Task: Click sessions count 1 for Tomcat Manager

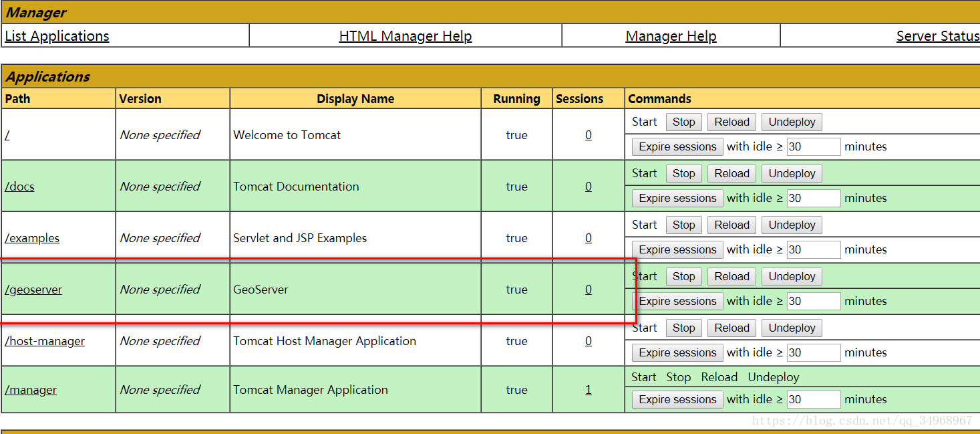Action: tap(589, 390)
